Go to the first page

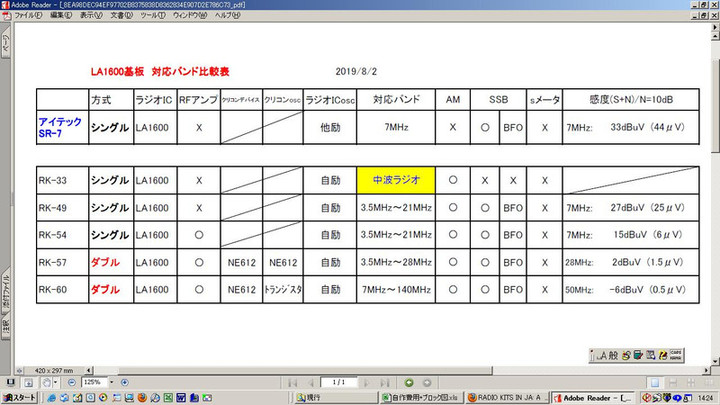pyautogui.click(x=293, y=382)
